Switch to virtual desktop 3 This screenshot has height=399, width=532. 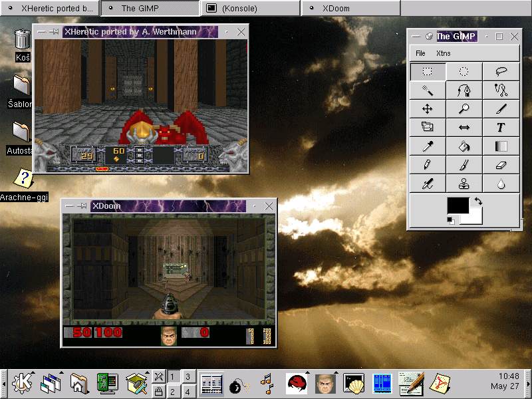pos(188,376)
